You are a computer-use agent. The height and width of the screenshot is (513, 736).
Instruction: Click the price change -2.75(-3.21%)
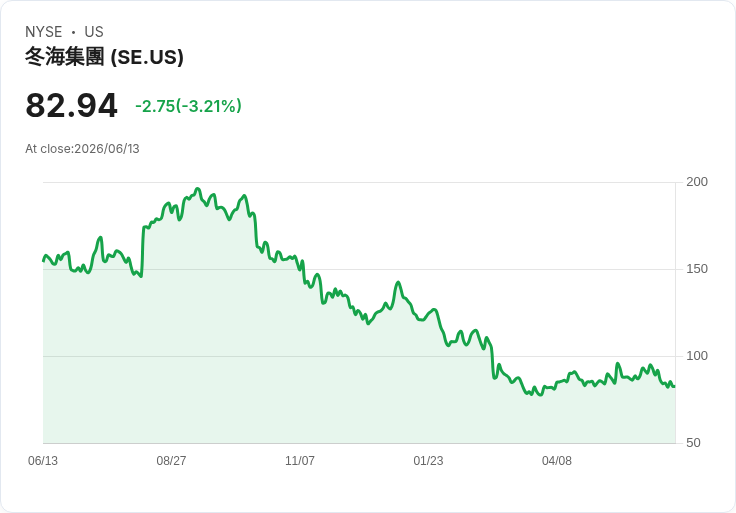tap(188, 106)
